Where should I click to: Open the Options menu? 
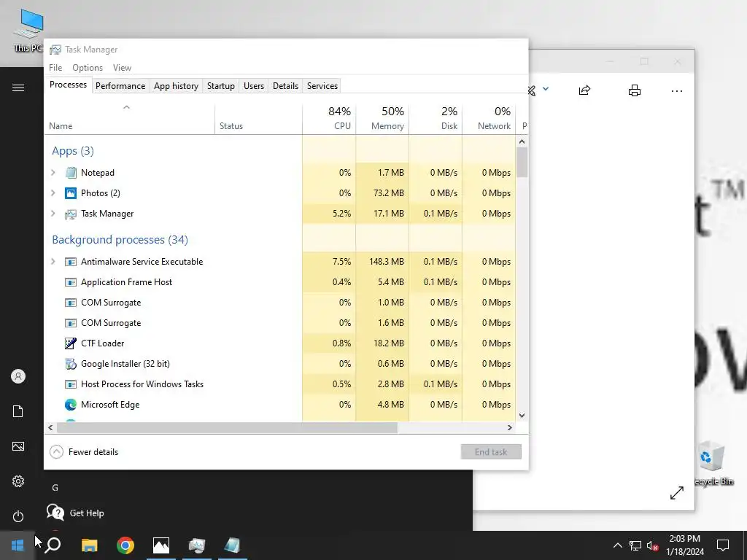[88, 68]
